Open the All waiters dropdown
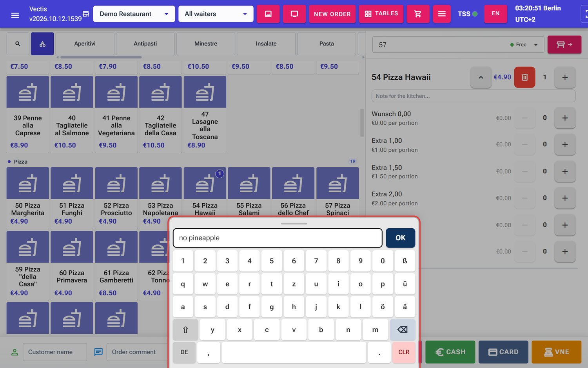 pos(216,14)
